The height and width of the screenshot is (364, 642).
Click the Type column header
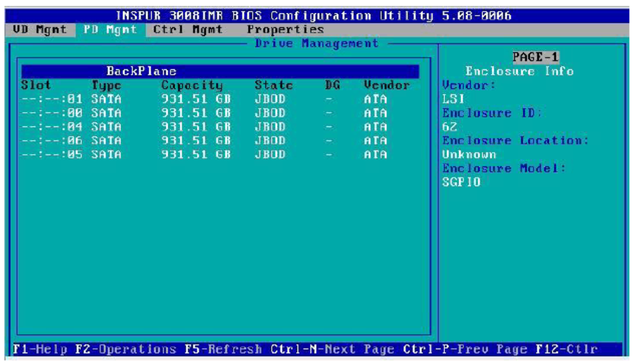point(106,86)
